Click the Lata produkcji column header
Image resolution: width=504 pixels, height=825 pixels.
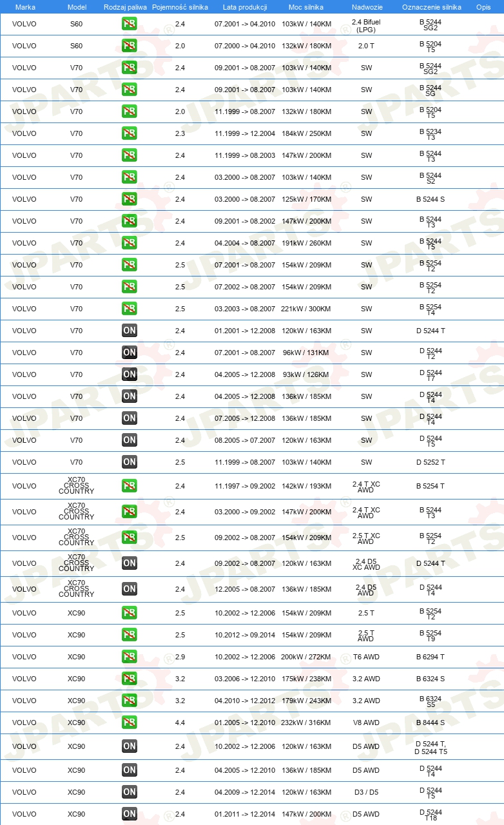[x=245, y=6]
